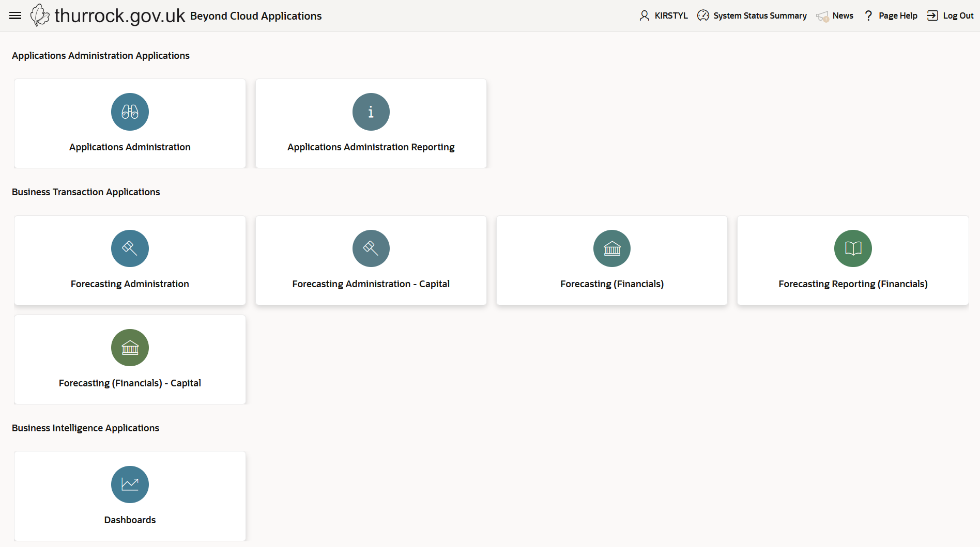This screenshot has width=980, height=547.
Task: Select the Forecasting Reporting (Financials) label
Action: tap(853, 284)
